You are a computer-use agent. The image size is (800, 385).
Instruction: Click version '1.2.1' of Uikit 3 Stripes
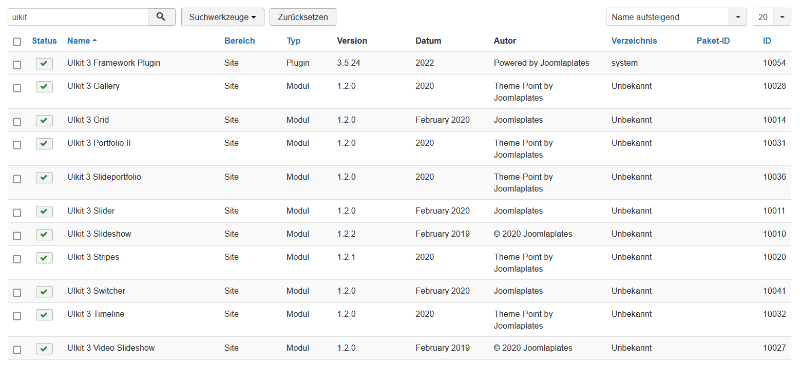click(x=346, y=257)
